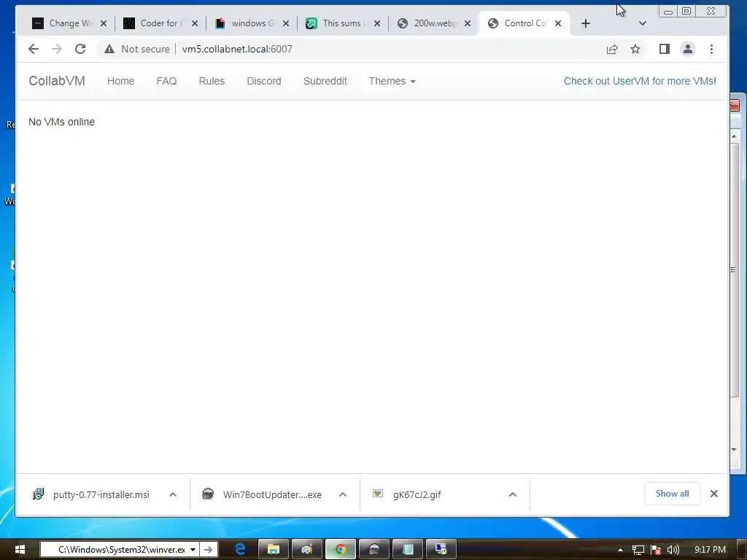Reload the CollabVM page

(x=80, y=49)
